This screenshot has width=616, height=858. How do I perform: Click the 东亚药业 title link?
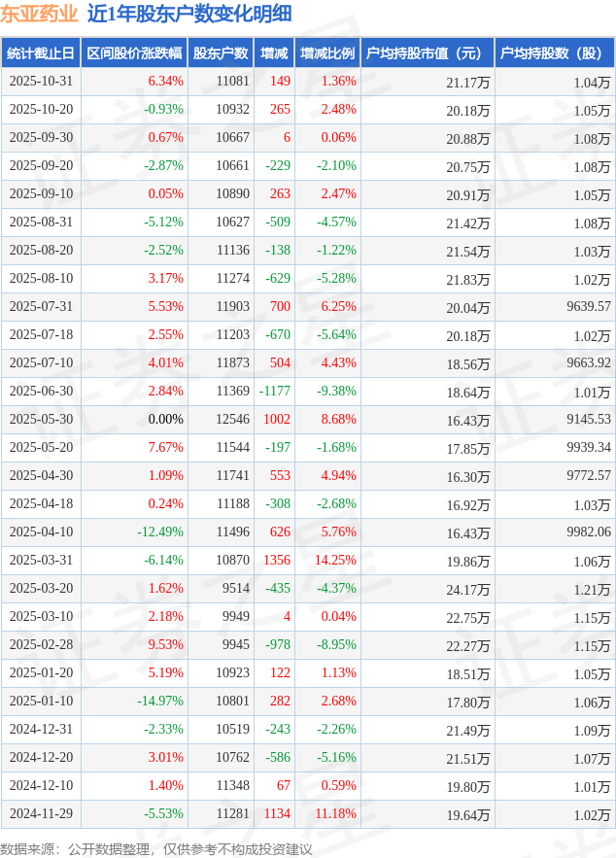[39, 14]
